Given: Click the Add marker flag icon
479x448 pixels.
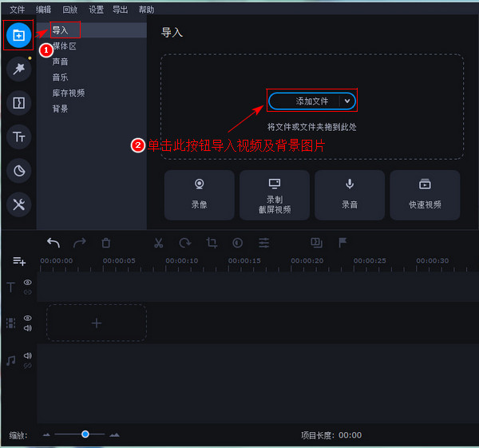Looking at the screenshot, I should click(342, 243).
